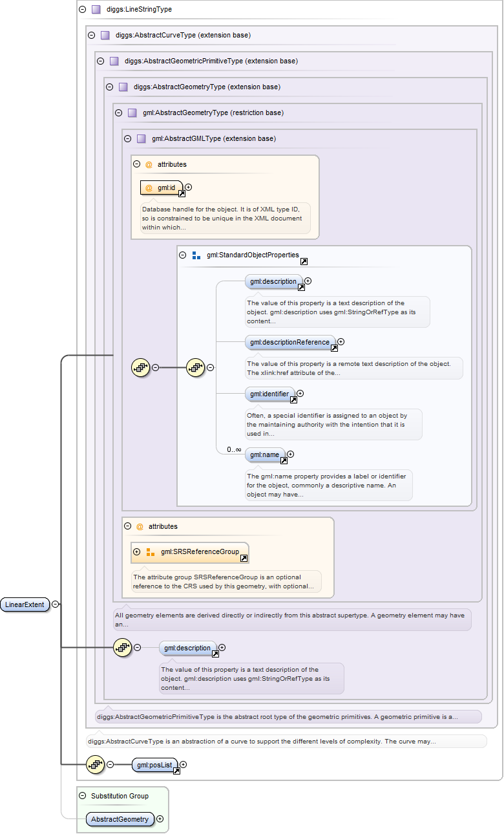
Task: Select the LinearExtent root element
Action: 25,604
